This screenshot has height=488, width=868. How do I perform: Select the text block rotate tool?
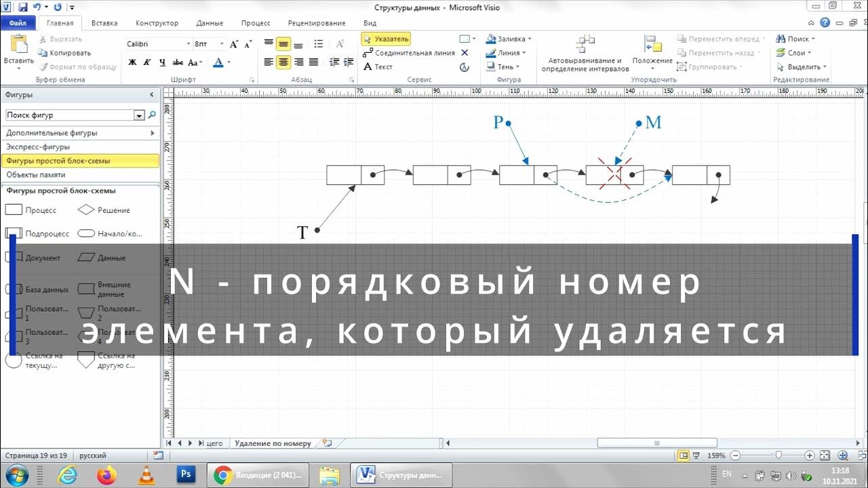(x=465, y=67)
